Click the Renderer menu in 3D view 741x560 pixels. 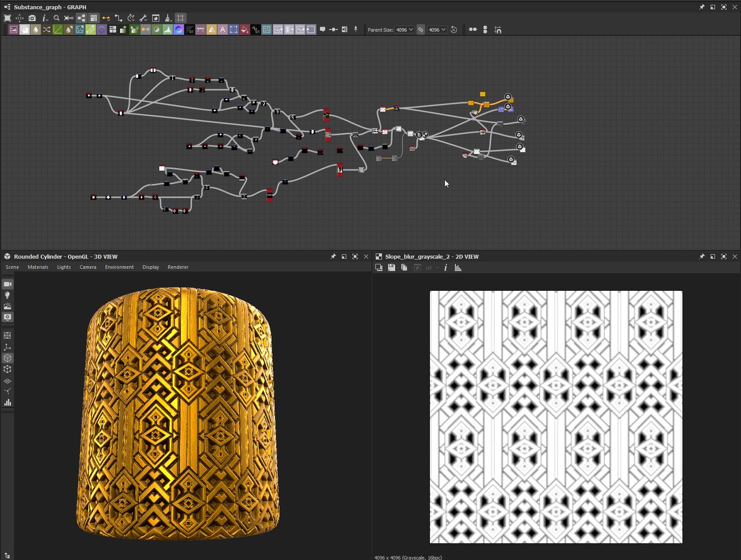click(x=178, y=267)
